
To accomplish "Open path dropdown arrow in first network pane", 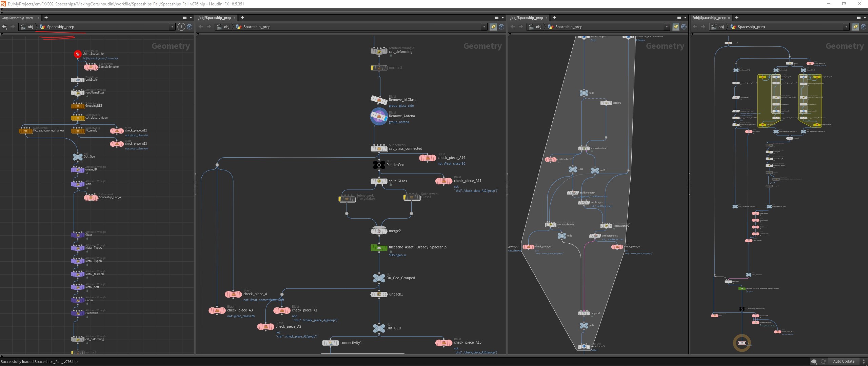I will pyautogui.click(x=172, y=27).
